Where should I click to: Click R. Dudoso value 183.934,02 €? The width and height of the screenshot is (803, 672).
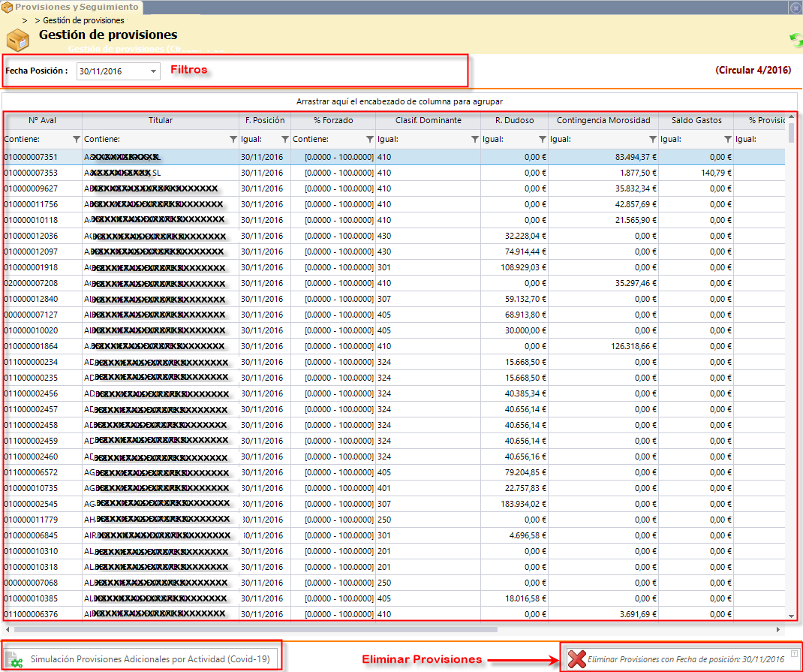click(523, 504)
